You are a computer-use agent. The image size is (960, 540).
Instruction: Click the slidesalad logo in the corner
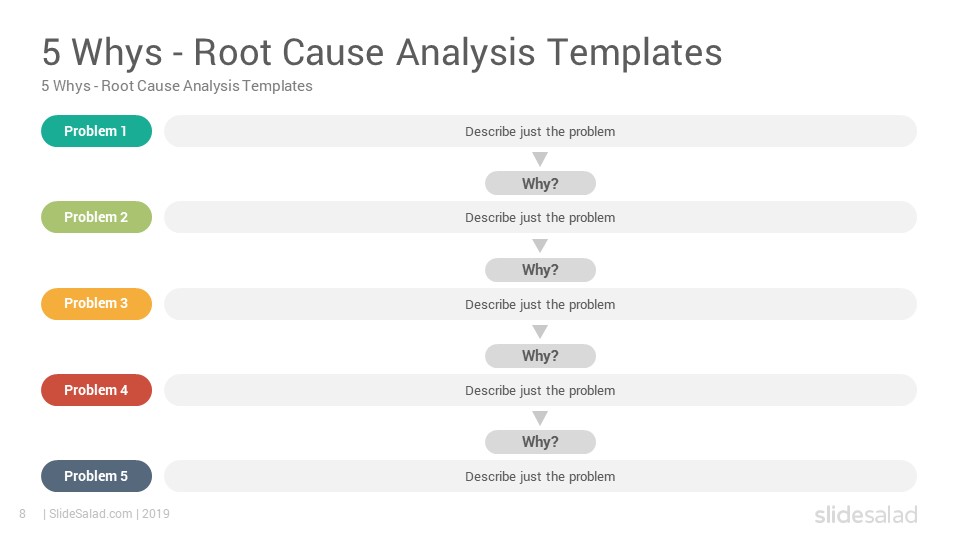pos(866,515)
